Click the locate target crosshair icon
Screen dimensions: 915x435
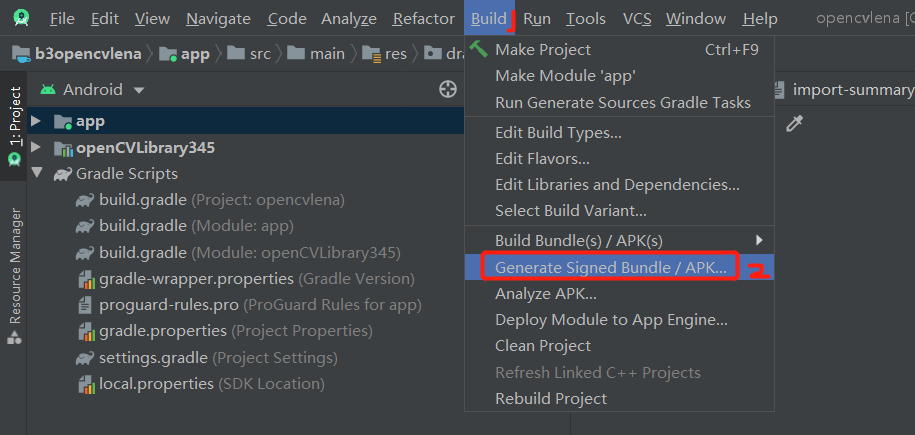448,90
